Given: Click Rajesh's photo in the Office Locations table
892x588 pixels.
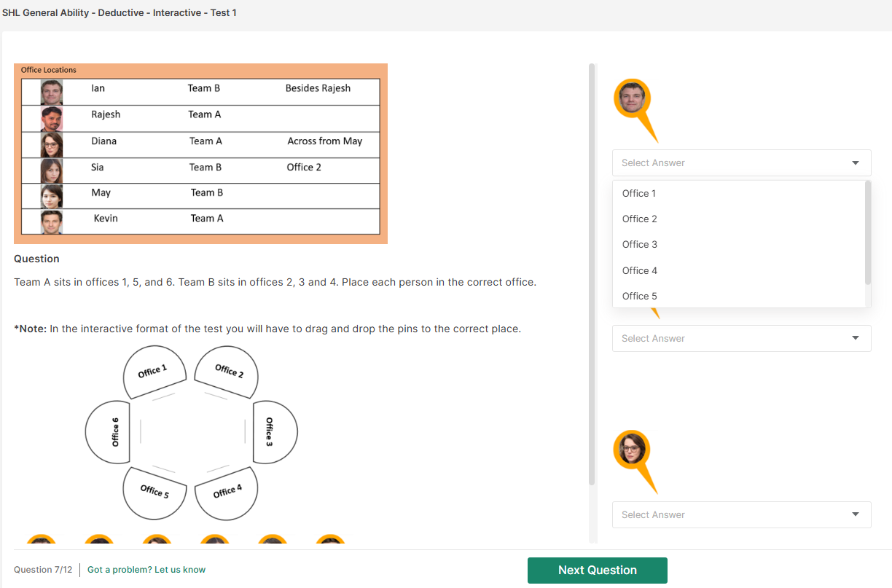Looking at the screenshot, I should (x=51, y=118).
